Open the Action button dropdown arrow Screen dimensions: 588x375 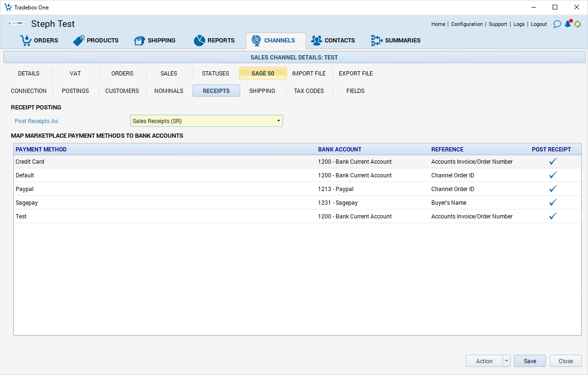tap(506, 361)
